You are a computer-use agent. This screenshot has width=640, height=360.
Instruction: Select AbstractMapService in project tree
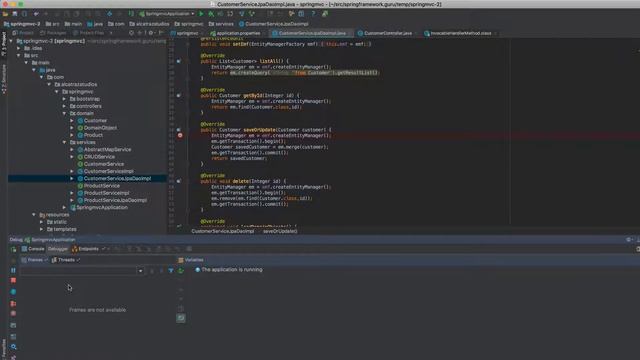[107, 150]
